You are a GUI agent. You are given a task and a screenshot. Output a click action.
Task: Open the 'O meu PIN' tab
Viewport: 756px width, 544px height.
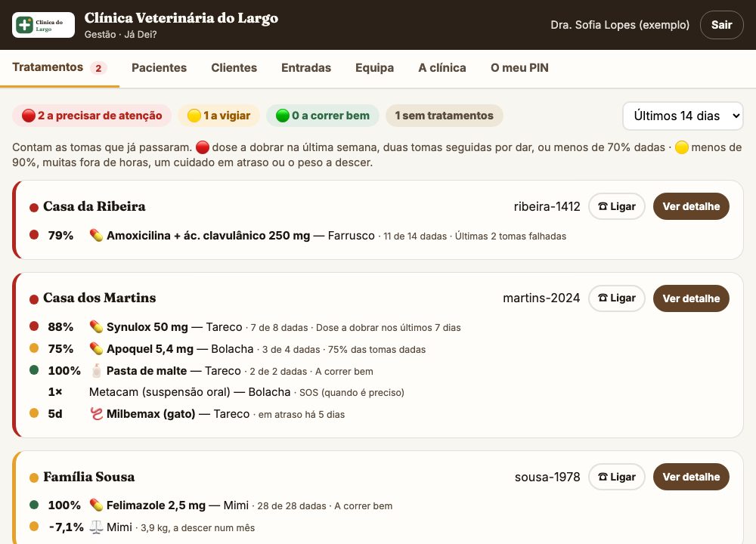pyautogui.click(x=520, y=68)
